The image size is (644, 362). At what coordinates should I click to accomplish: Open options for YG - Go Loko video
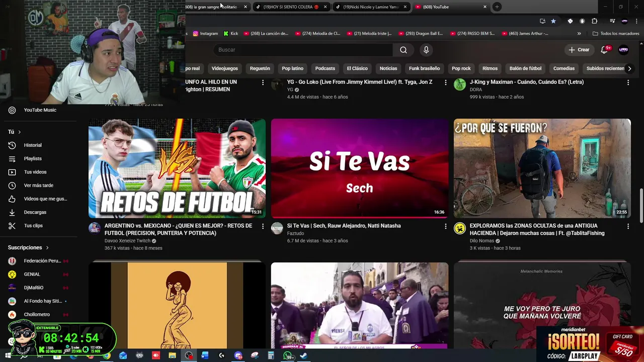[x=445, y=82]
